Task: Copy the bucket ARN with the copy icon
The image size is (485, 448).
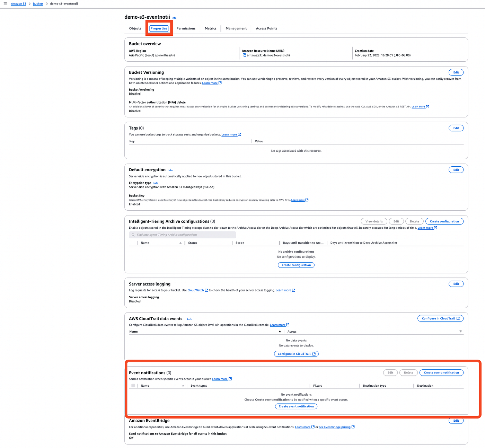Action: pyautogui.click(x=245, y=55)
